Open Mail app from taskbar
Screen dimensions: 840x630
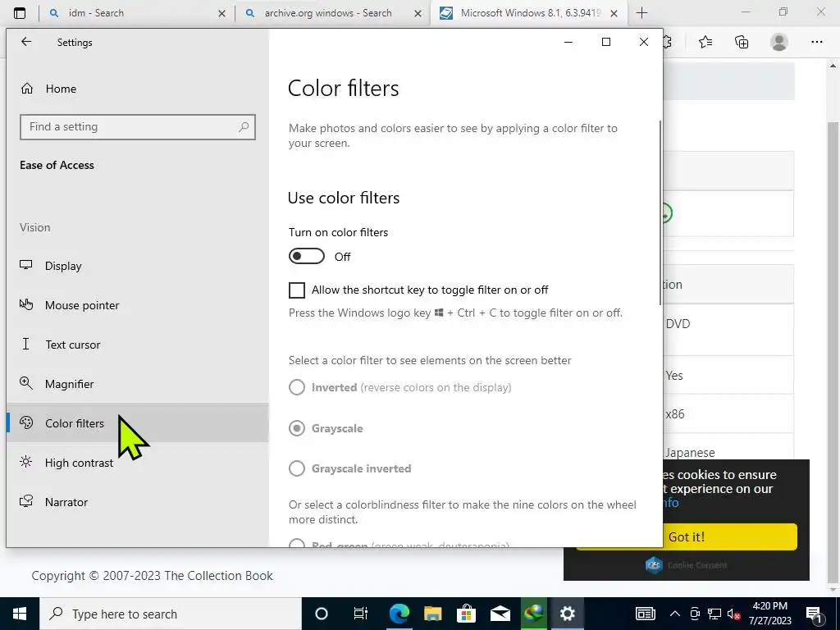(500, 614)
